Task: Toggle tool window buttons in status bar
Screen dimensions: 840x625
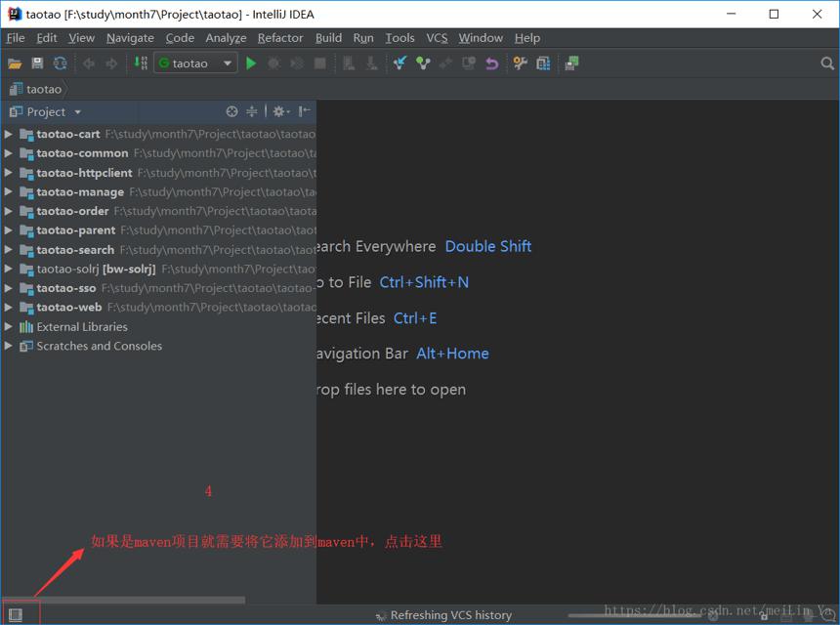Action: tap(16, 615)
